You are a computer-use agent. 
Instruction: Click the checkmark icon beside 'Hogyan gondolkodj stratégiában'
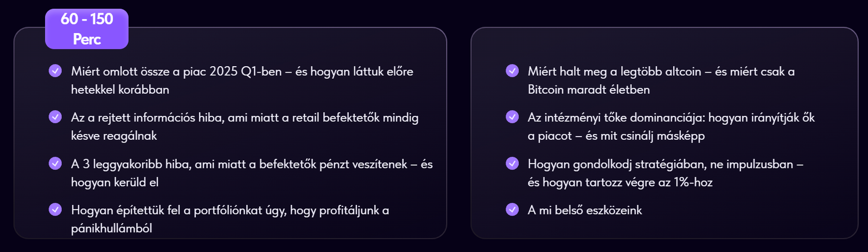point(512,163)
